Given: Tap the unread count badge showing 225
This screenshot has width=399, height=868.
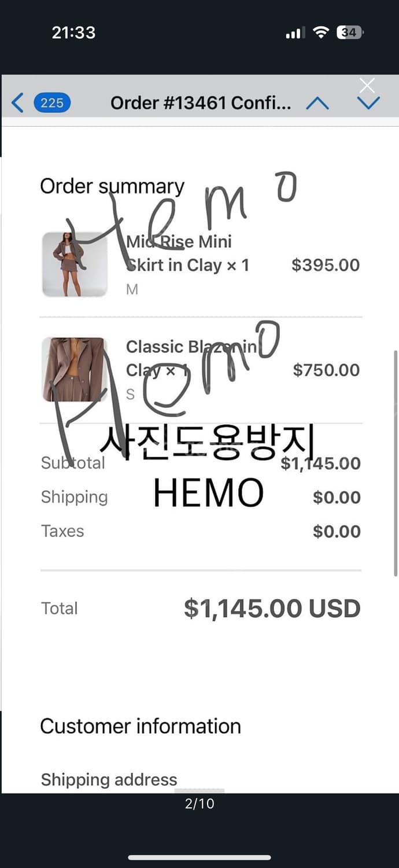Looking at the screenshot, I should pyautogui.click(x=52, y=103).
